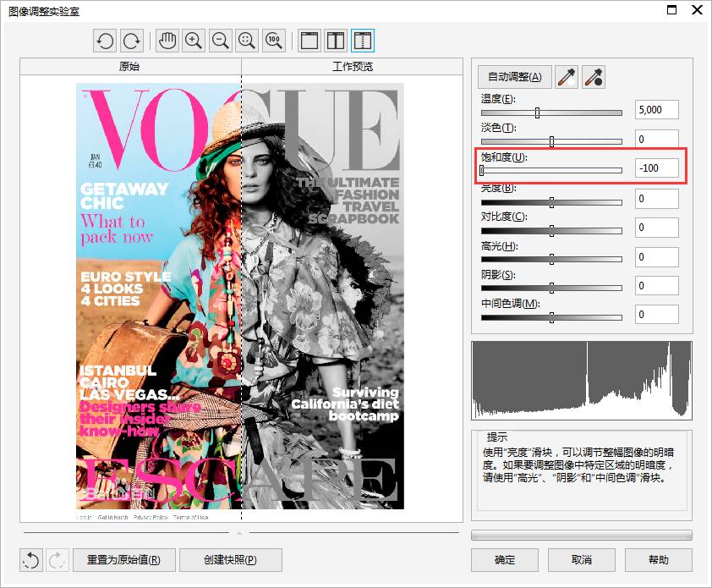Click the zoom to fit icon
Viewport: 712px width, 588px height.
247,41
